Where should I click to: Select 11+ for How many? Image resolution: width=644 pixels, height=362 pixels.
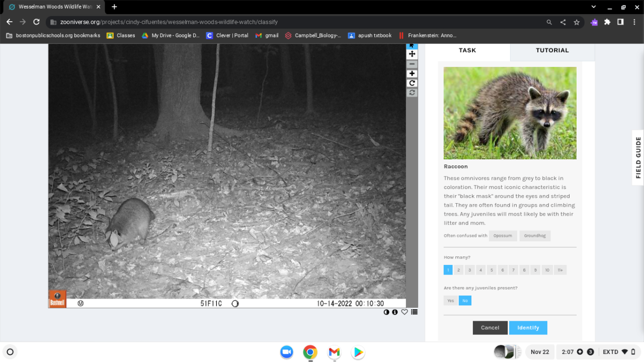[560, 270]
